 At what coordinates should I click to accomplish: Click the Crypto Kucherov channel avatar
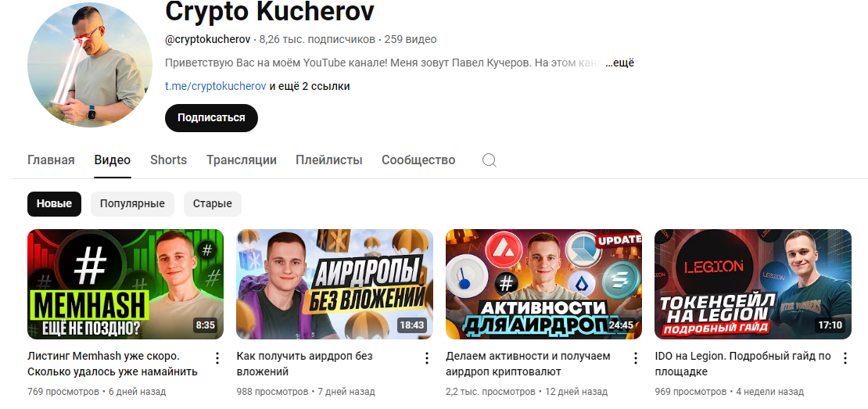(90, 65)
